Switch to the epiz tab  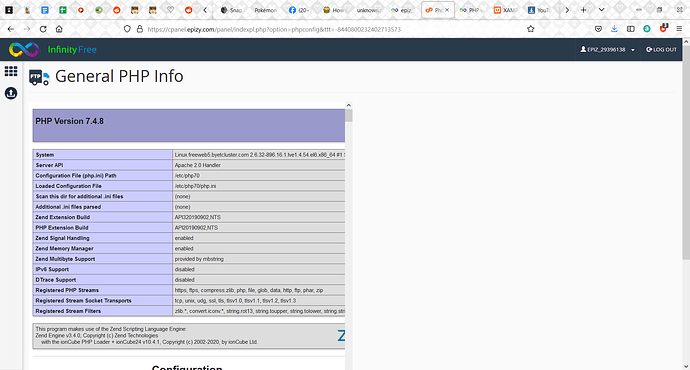(401, 10)
